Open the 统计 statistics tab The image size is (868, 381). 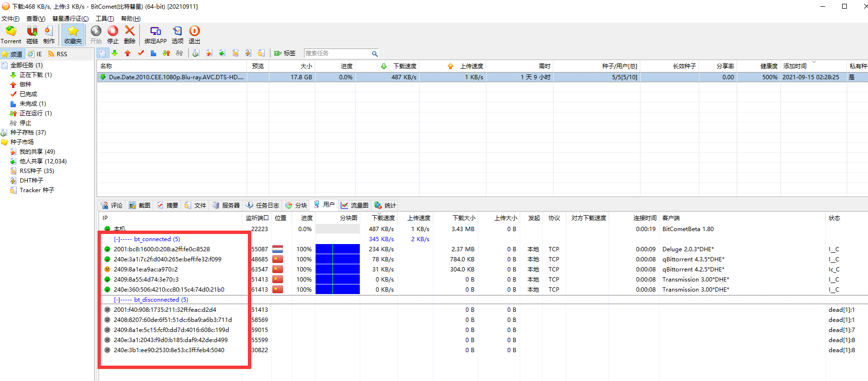pyautogui.click(x=385, y=206)
